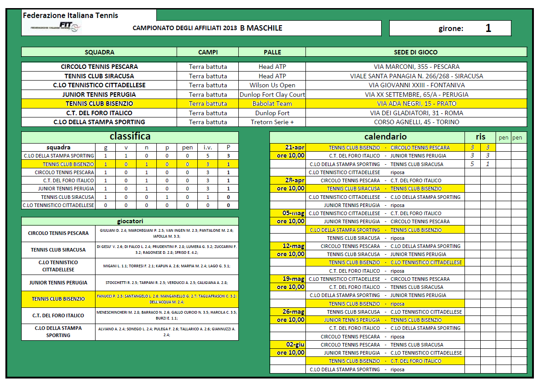Click the 'SEDE DI GIOCO' column header

coord(416,52)
